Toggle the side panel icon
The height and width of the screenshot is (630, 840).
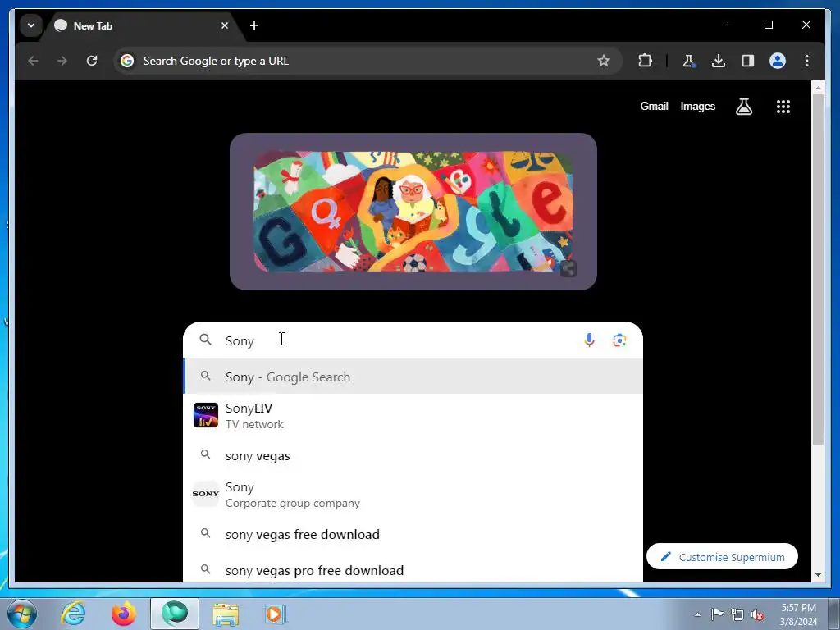click(748, 61)
